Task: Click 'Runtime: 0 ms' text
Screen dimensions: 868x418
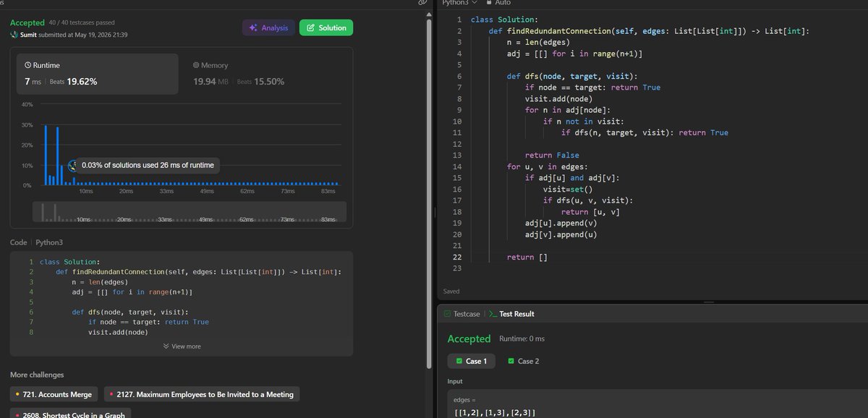Action: tap(522, 338)
